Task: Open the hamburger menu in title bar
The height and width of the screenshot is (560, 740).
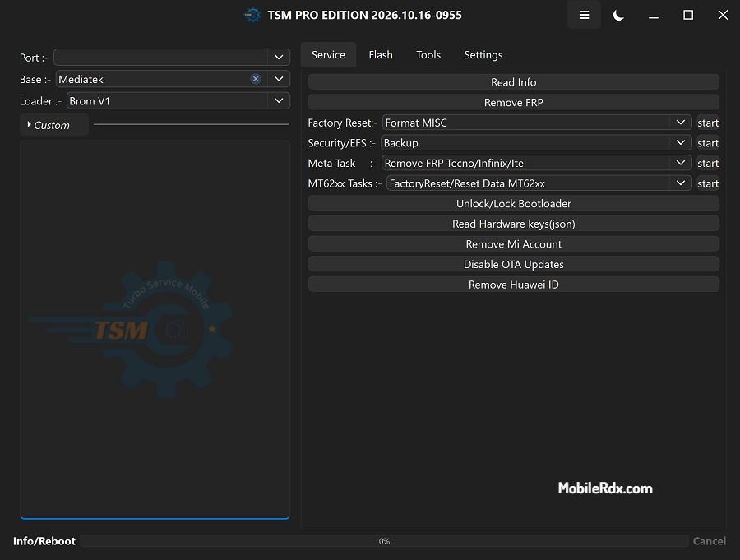Action: pyautogui.click(x=584, y=15)
